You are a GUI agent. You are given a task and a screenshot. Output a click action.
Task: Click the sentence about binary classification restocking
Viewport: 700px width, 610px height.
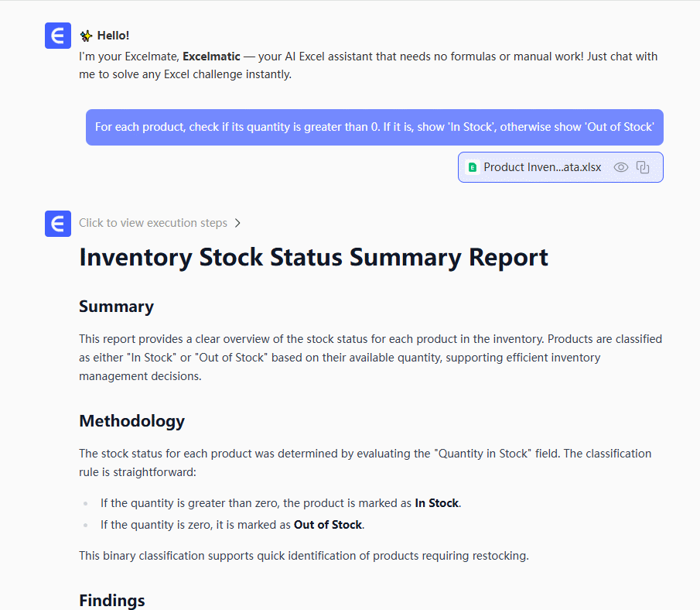coord(303,556)
